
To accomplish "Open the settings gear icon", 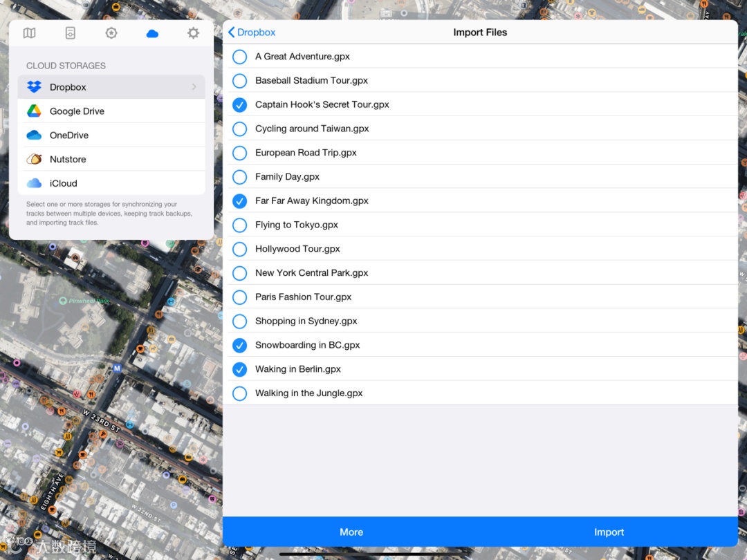I will pos(193,33).
